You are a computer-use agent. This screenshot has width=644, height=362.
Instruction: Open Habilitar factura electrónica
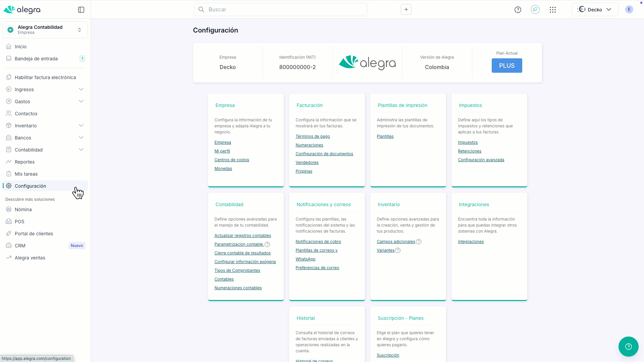pos(45,77)
